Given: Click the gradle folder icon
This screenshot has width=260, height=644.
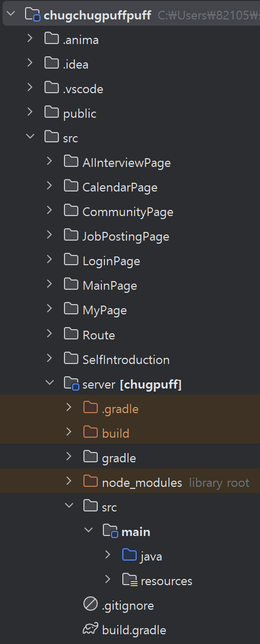Looking at the screenshot, I should coord(91,457).
